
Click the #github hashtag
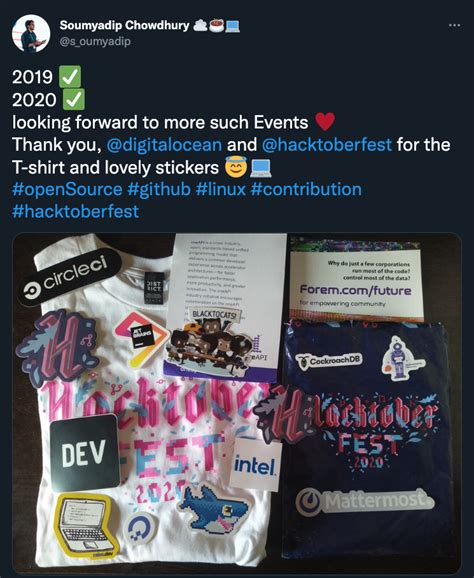tap(159, 189)
